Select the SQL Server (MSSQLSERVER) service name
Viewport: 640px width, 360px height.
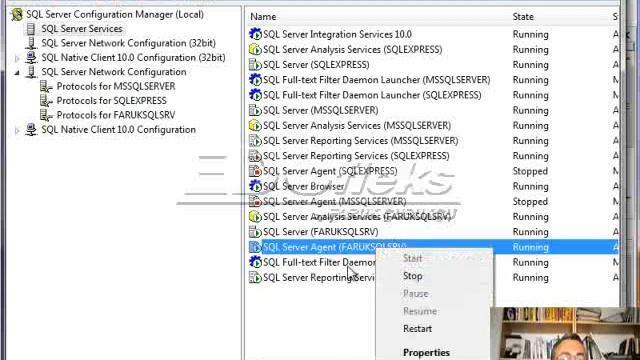tap(320, 110)
